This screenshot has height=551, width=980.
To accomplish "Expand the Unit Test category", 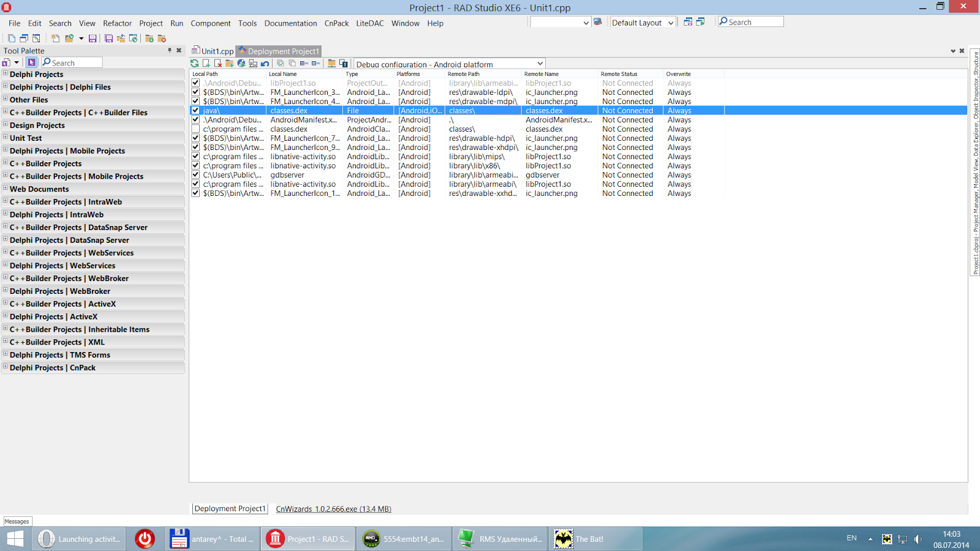I will click(x=6, y=137).
